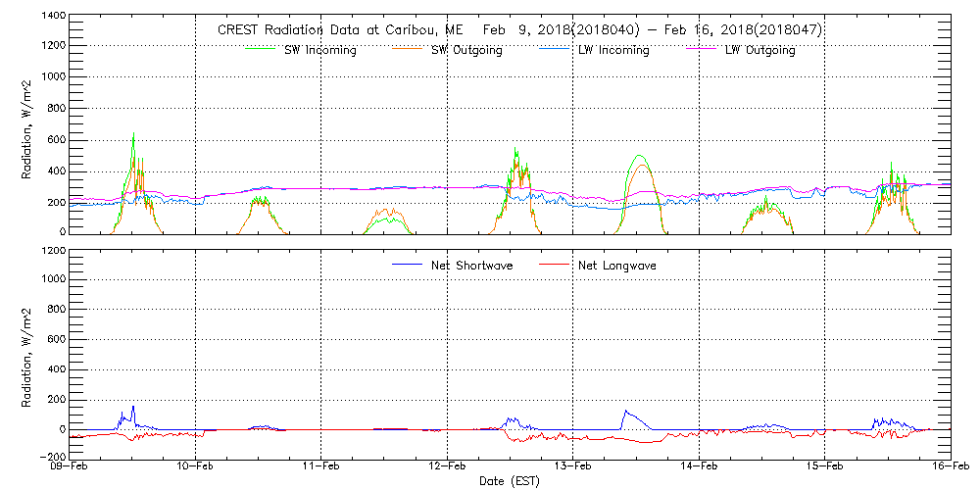Click the LW Incoming legend label
This screenshot has height=490, width=980.
[613, 50]
